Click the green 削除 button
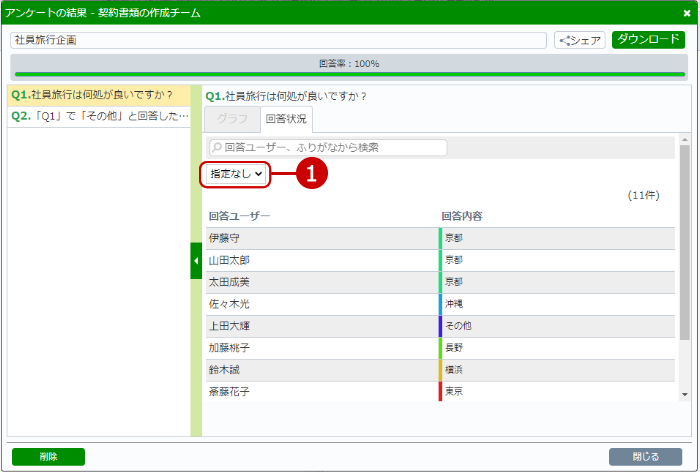The width and height of the screenshot is (700, 472). click(x=48, y=456)
